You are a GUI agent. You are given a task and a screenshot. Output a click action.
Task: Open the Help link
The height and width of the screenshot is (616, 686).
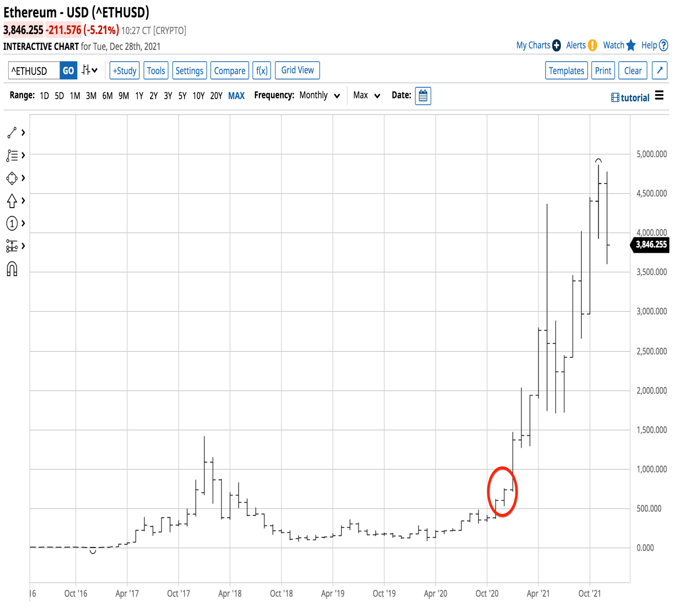click(x=649, y=46)
